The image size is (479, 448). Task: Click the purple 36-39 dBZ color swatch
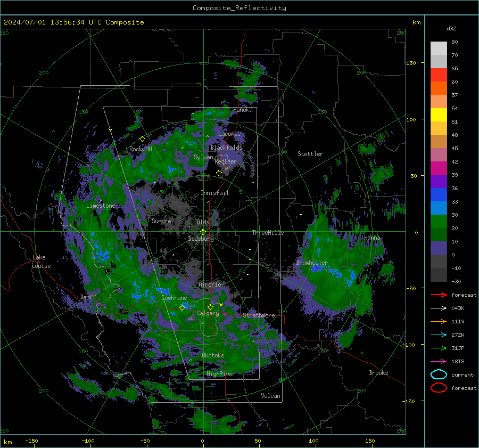pyautogui.click(x=439, y=182)
